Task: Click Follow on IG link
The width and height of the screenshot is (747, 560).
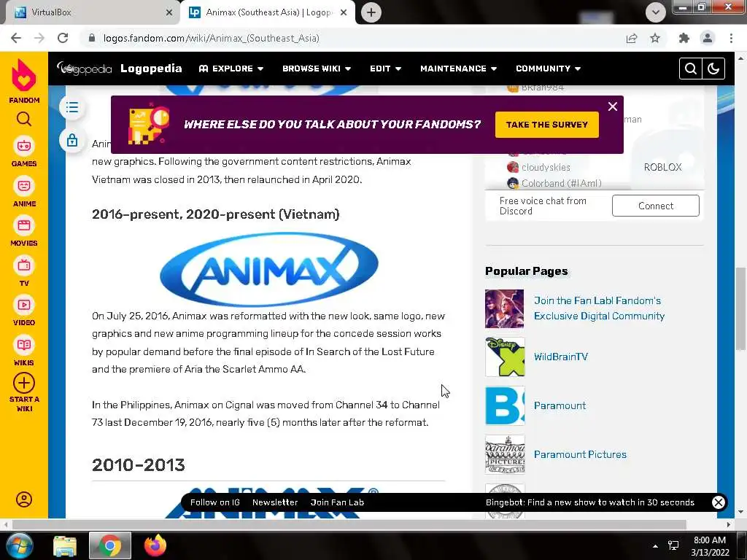Action: (x=215, y=502)
